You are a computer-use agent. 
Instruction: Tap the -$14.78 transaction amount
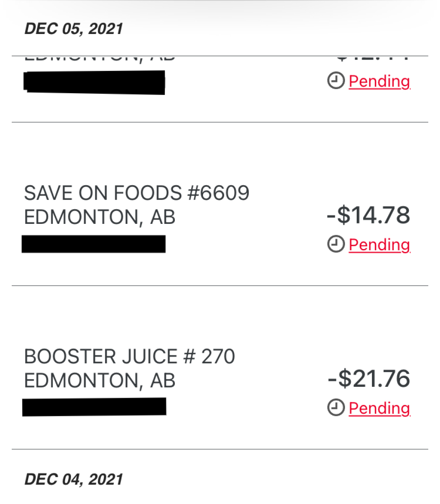[x=368, y=215]
